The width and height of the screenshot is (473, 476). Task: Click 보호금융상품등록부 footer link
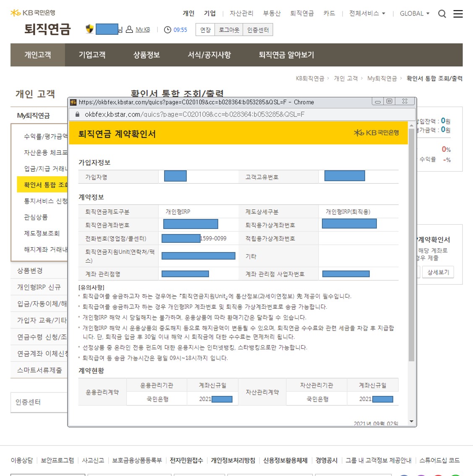coord(137,460)
